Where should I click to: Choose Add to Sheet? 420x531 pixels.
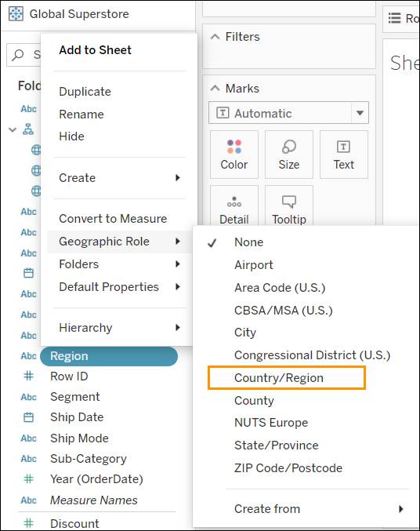point(95,50)
